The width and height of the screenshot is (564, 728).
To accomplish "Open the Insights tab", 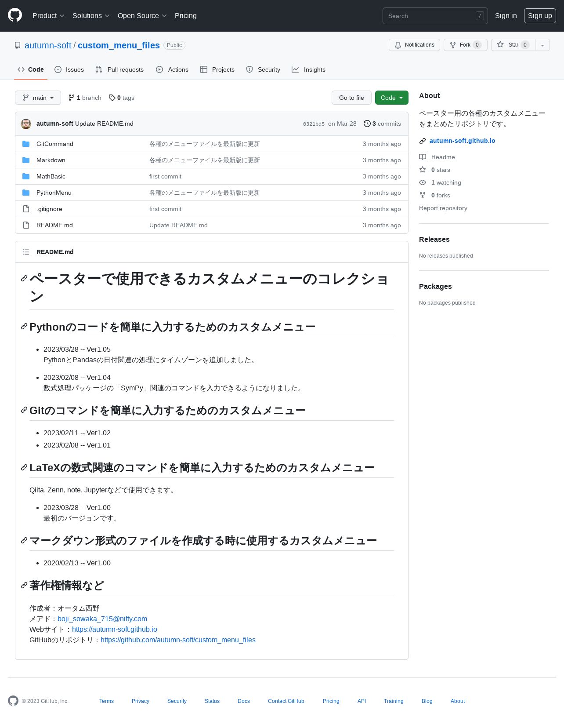I will 309,69.
